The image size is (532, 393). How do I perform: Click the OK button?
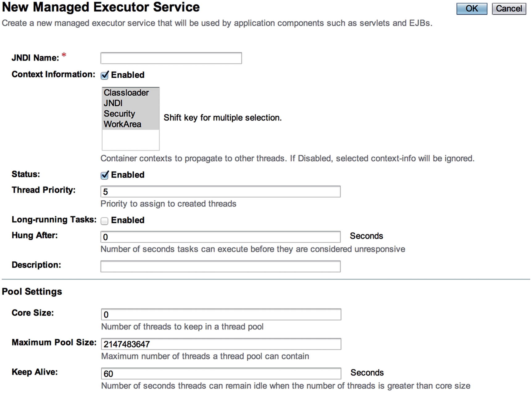tap(472, 9)
